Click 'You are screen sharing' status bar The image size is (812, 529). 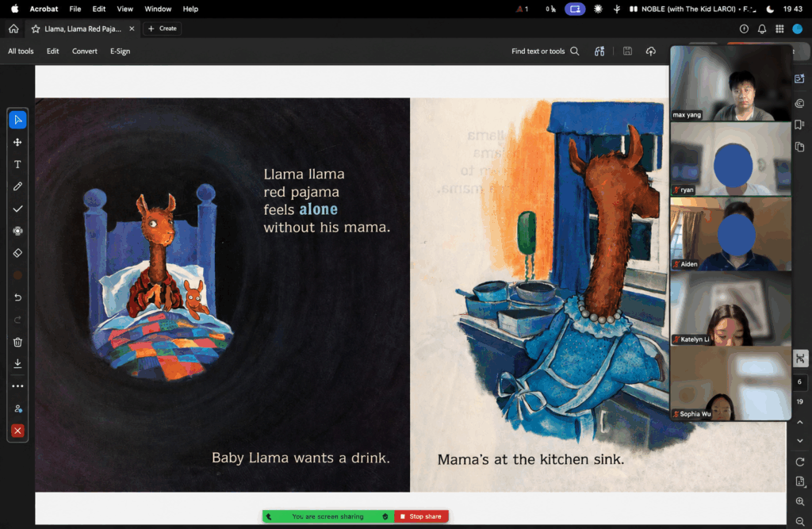327,516
